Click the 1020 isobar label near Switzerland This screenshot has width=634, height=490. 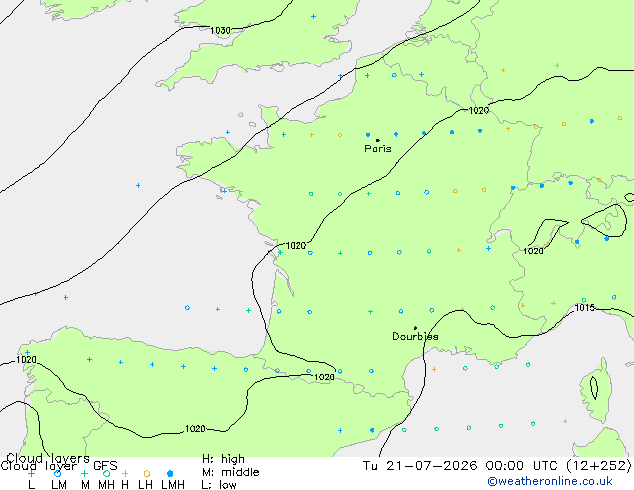[x=533, y=251]
